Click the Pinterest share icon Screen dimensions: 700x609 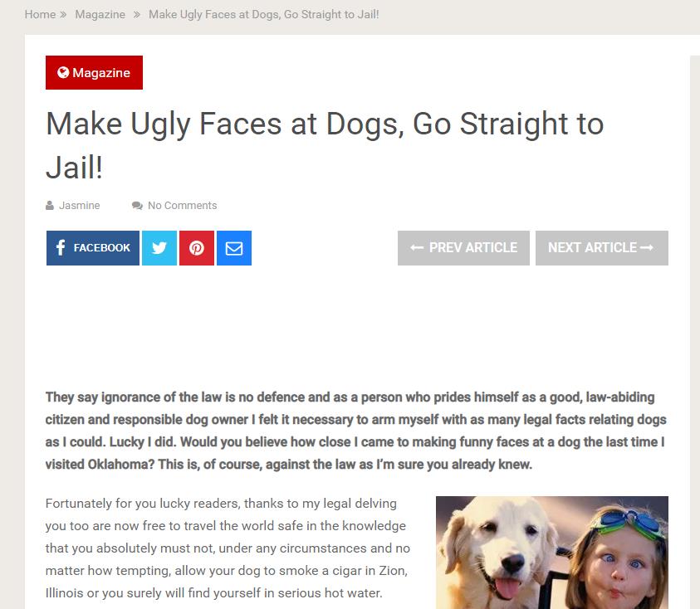pyautogui.click(x=197, y=248)
